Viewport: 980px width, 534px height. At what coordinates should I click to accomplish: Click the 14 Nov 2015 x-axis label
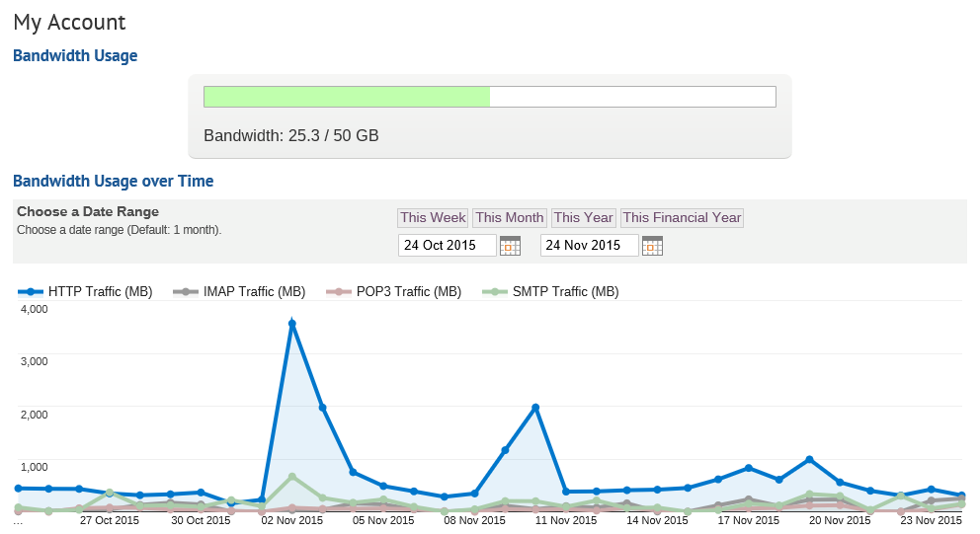(657, 520)
